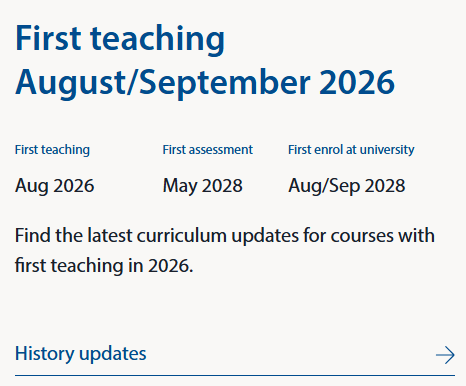Screen dimensions: 466x386
Task: Click the large 'First teaching' heading line
Action: 120,39
